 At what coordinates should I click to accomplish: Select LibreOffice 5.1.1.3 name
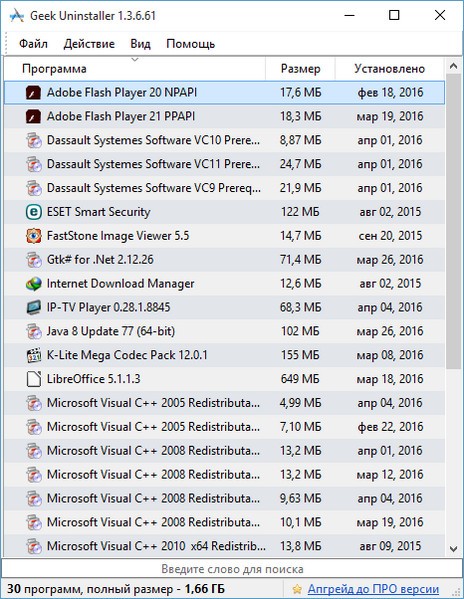coord(94,379)
